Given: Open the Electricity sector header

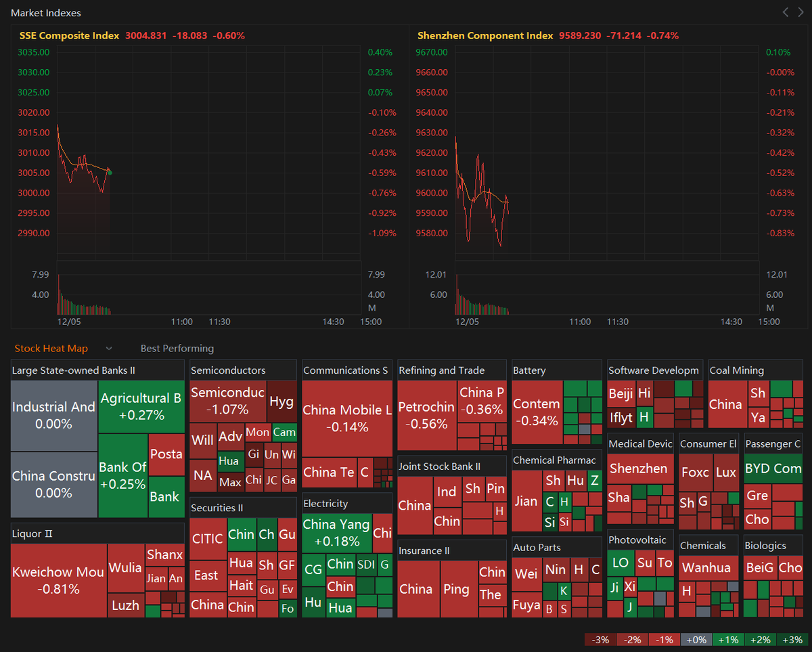Looking at the screenshot, I should pos(346,504).
